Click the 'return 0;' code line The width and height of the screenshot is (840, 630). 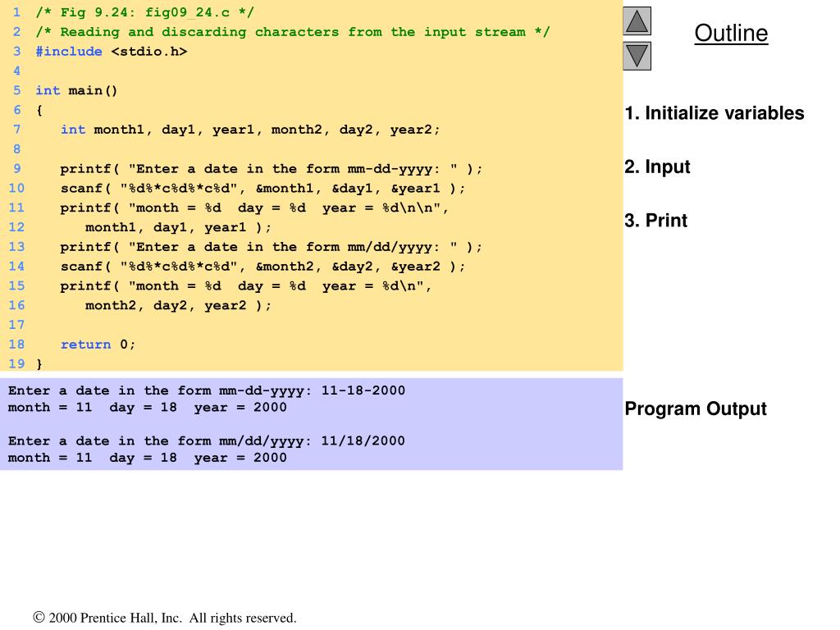[98, 345]
